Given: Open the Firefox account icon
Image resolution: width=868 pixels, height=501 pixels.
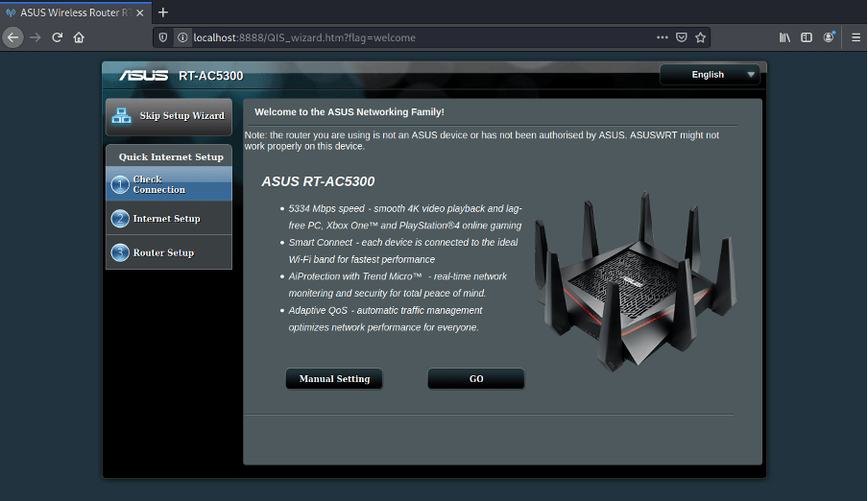Looking at the screenshot, I should (x=829, y=37).
